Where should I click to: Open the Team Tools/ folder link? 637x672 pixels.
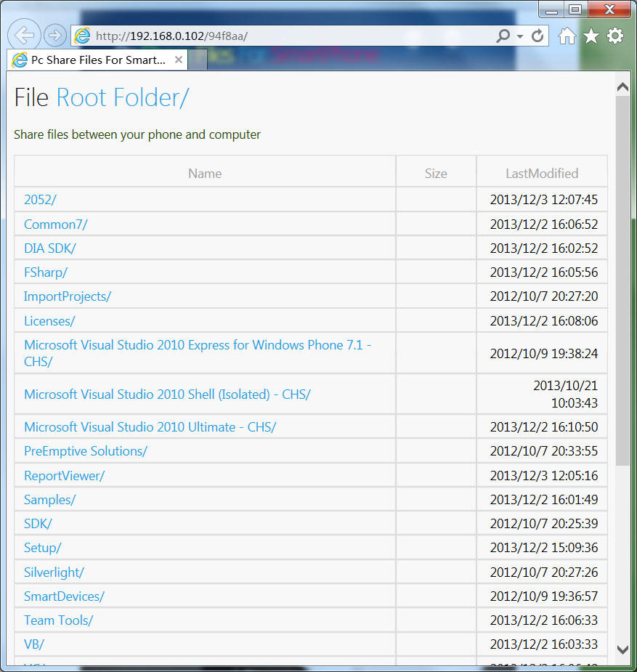coord(58,620)
